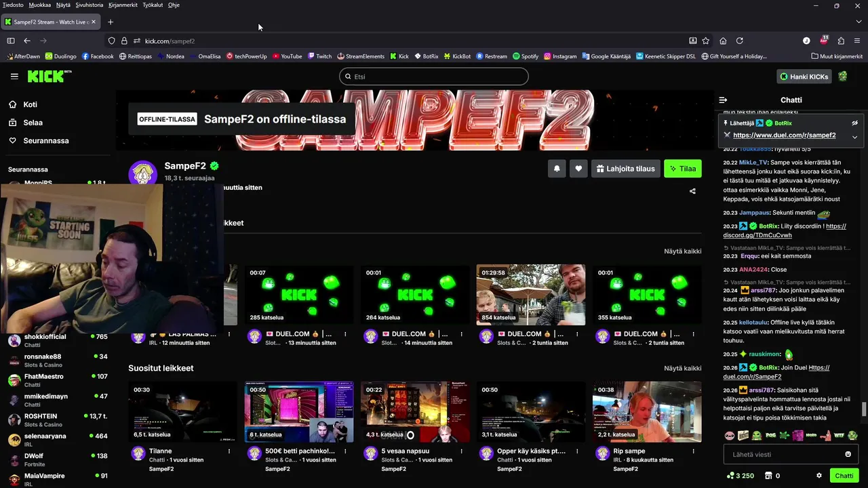
Task: Open a new browser tab
Action: [x=111, y=22]
